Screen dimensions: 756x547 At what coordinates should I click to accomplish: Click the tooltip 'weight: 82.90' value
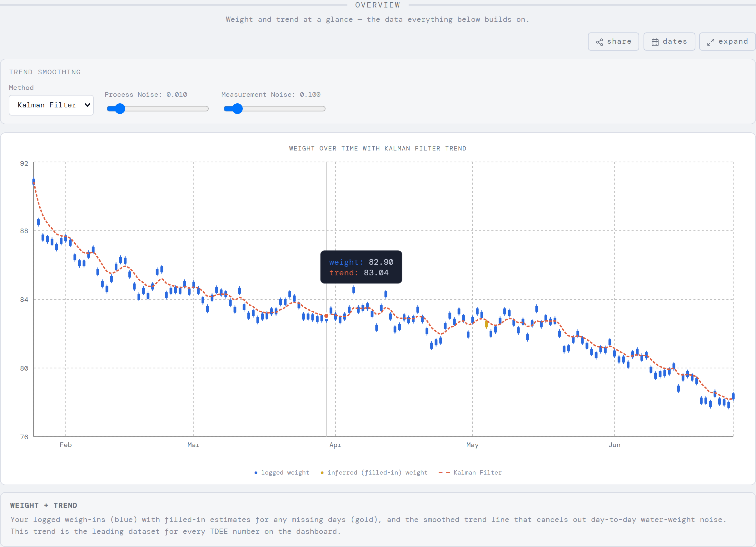pyautogui.click(x=361, y=262)
